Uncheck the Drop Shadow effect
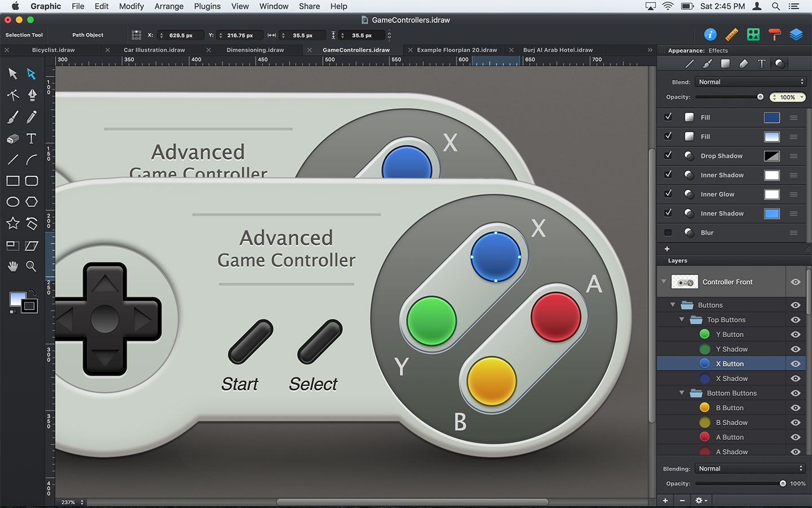Screen dimensions: 812x508 [x=668, y=156]
